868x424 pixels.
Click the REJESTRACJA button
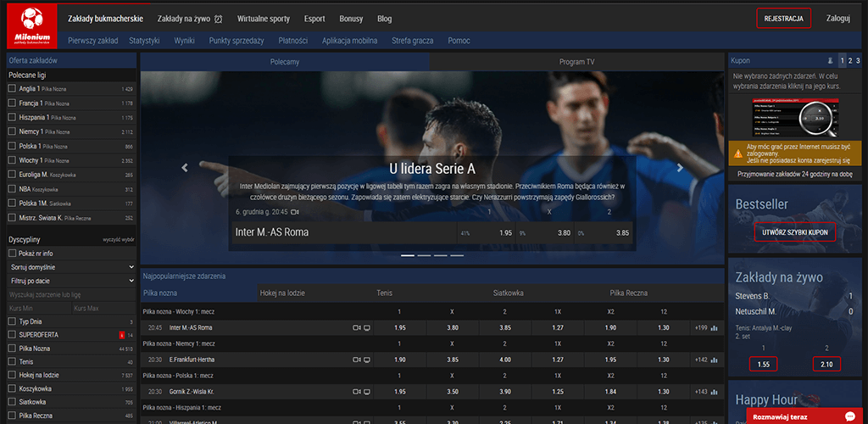point(783,18)
